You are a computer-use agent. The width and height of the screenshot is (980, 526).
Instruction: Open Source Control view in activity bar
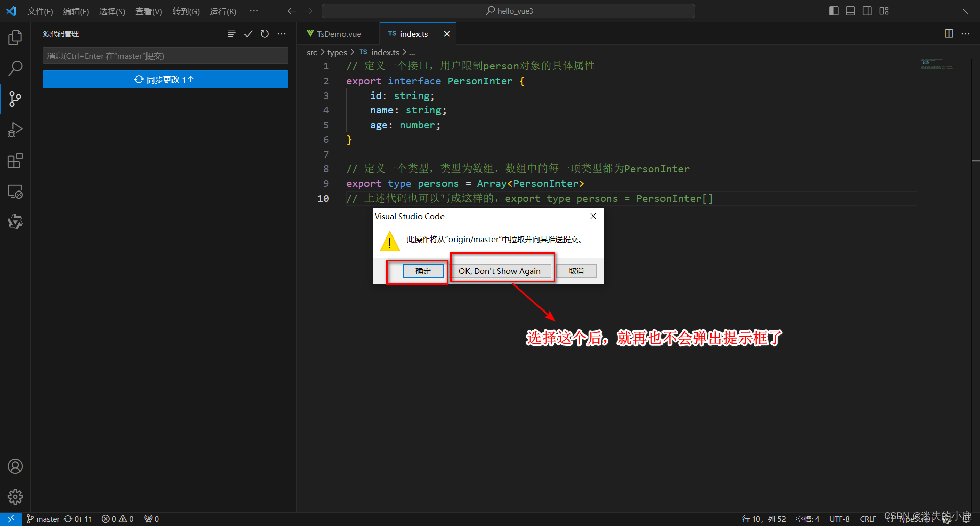[x=15, y=99]
